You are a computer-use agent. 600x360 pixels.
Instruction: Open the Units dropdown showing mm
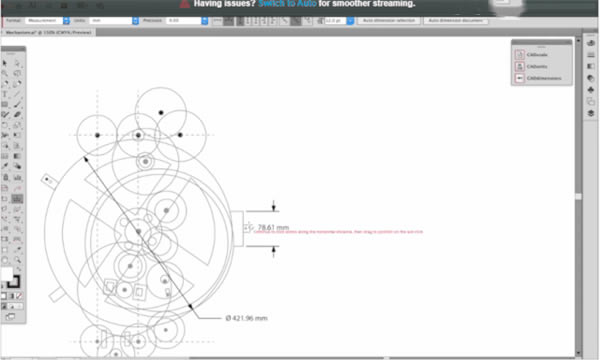pyautogui.click(x=114, y=21)
